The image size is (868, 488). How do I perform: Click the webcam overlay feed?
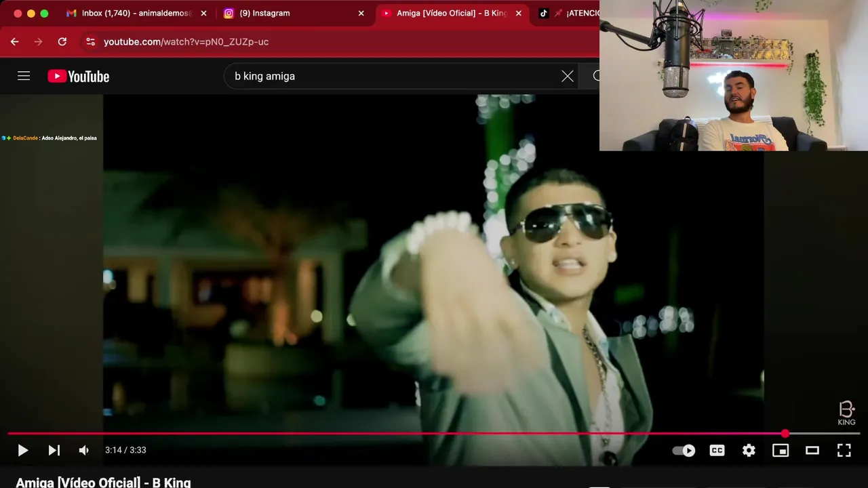[x=734, y=75]
